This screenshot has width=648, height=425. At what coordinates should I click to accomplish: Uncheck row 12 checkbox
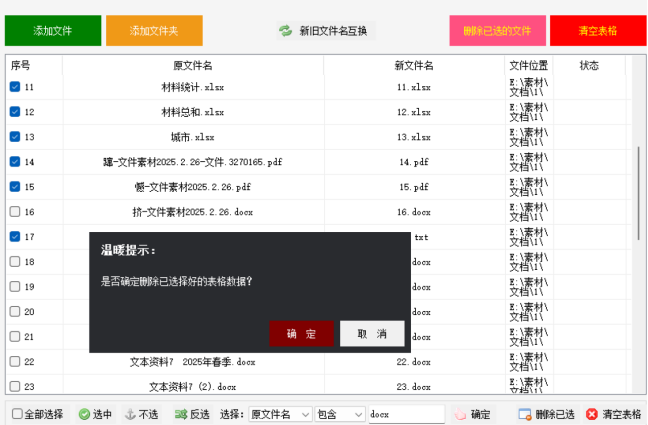[x=15, y=112]
